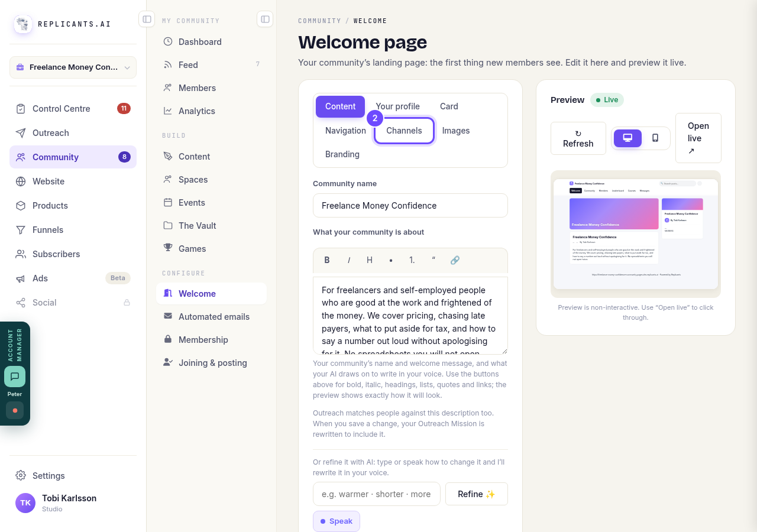Click the red record button under Peter

click(15, 410)
